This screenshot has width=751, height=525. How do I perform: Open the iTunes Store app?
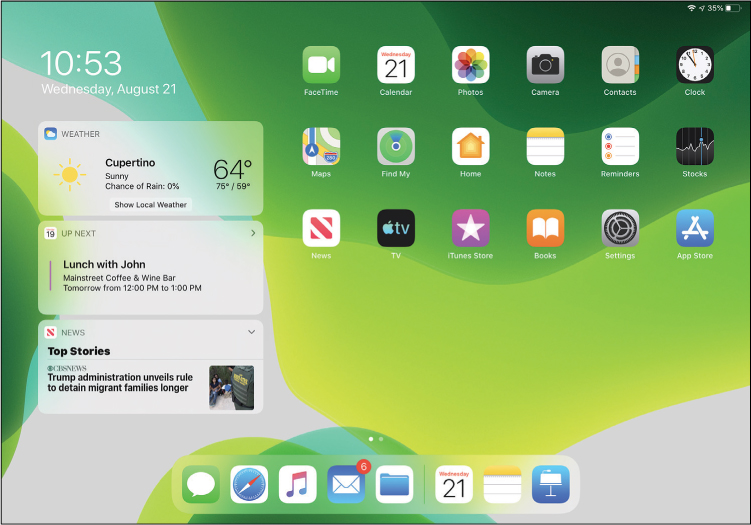pos(470,228)
